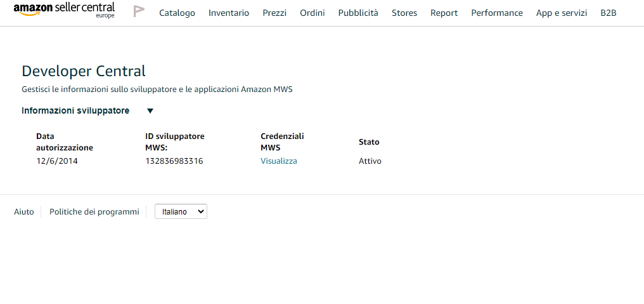
Task: Open the Aiuto link
Action: (x=24, y=212)
